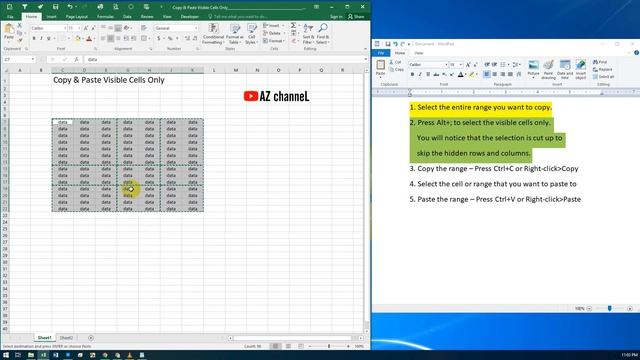640x360 pixels.
Task: Toggle Italic in WordPad Font group
Action: click(420, 74)
